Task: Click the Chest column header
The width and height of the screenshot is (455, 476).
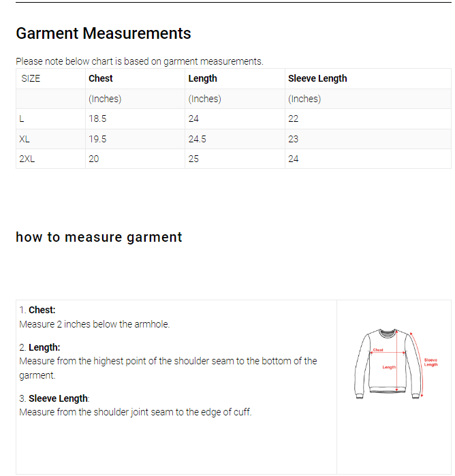Action: coord(101,78)
